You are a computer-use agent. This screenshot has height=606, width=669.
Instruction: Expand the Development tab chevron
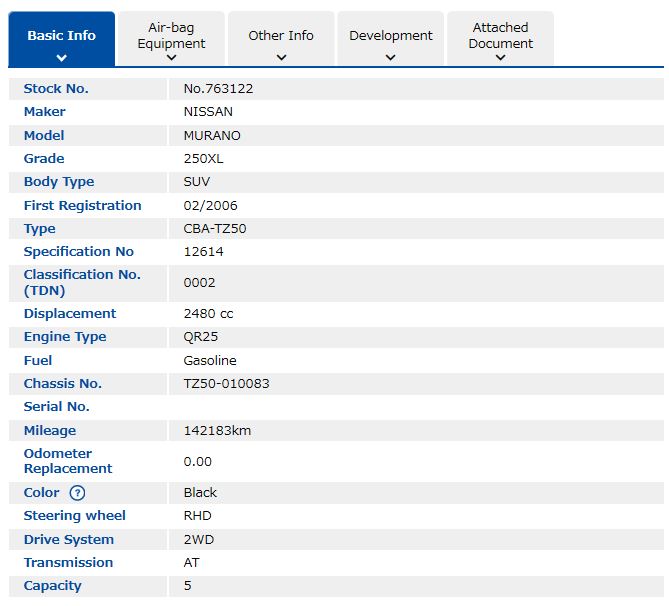390,58
